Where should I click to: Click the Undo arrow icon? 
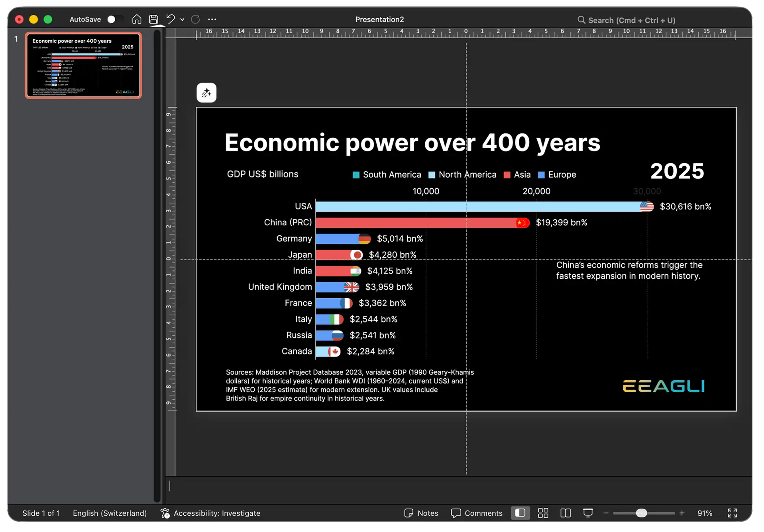click(171, 19)
